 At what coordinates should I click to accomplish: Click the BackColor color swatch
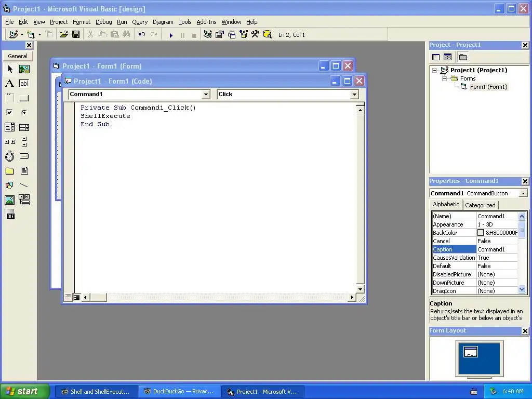click(x=481, y=233)
